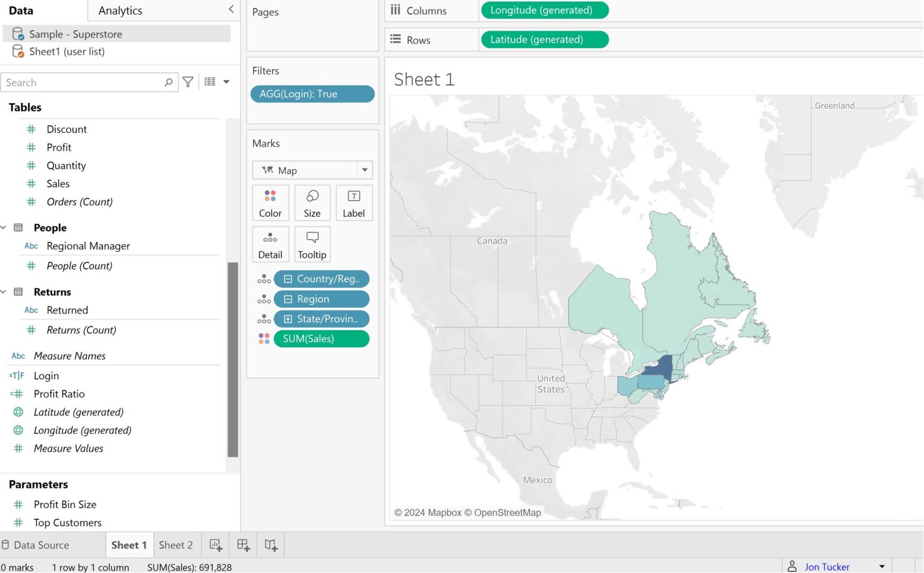Collapse the People table in the Data pane

point(5,228)
